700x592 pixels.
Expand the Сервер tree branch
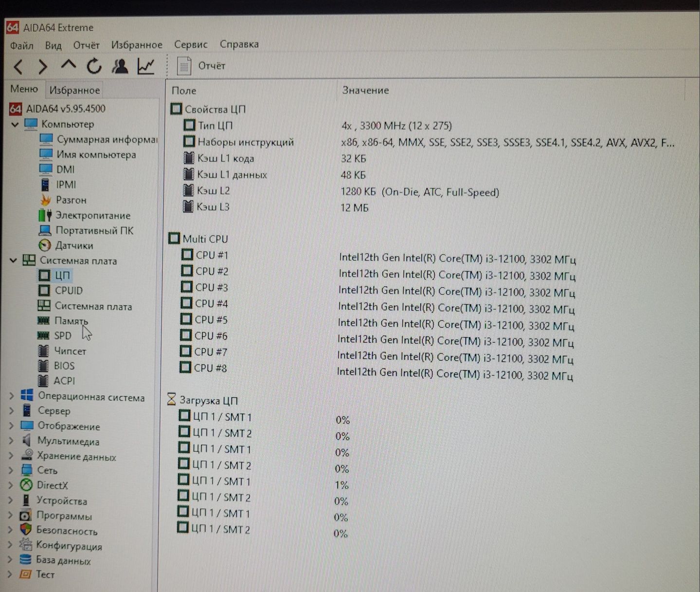tap(11, 411)
